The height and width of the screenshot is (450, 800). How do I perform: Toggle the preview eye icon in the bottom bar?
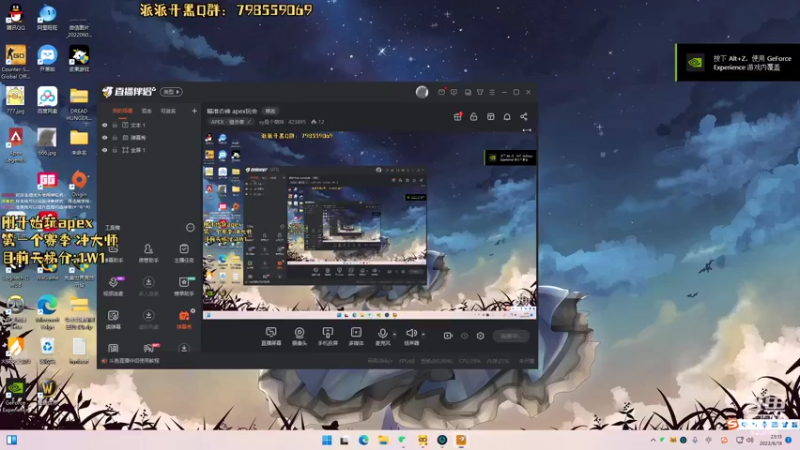pyautogui.click(x=464, y=336)
